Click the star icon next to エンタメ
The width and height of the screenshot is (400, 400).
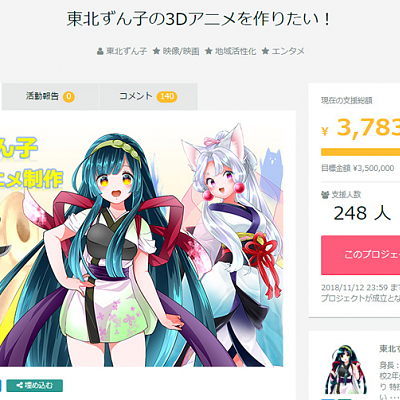(265, 51)
